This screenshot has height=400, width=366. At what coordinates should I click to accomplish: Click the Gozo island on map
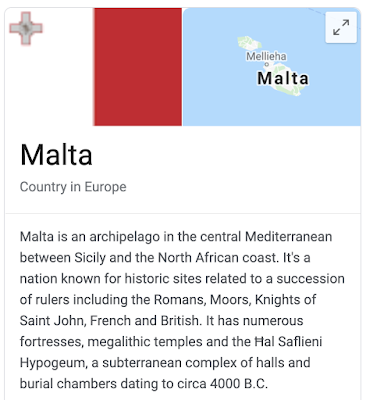click(x=248, y=43)
